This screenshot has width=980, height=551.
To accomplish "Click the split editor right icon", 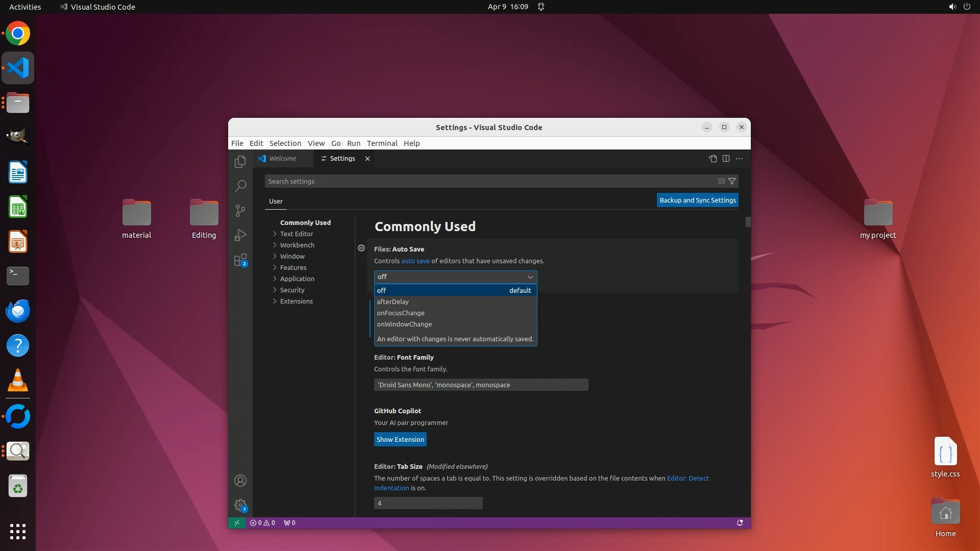I will point(726,159).
